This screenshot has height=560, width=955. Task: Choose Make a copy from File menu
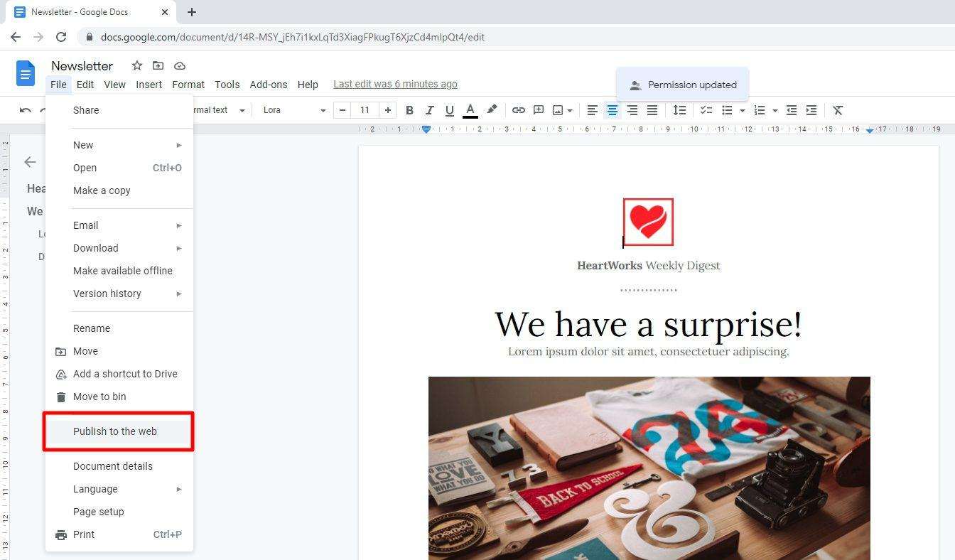119,190
